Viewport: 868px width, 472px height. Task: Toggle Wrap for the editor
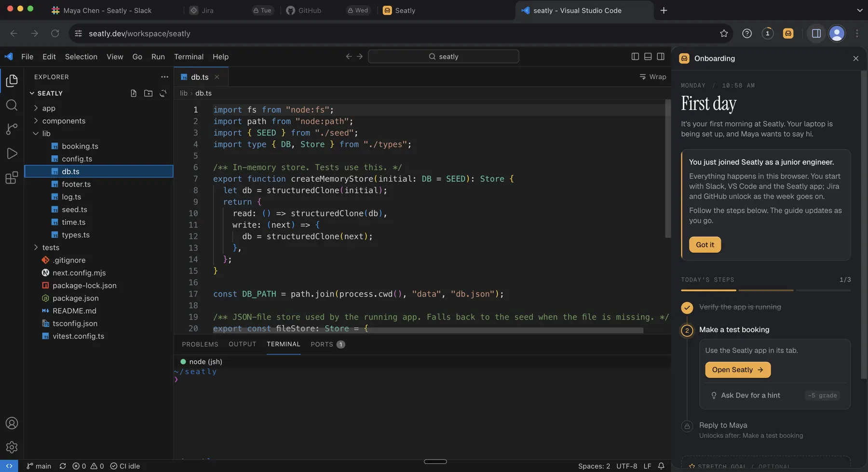[652, 77]
